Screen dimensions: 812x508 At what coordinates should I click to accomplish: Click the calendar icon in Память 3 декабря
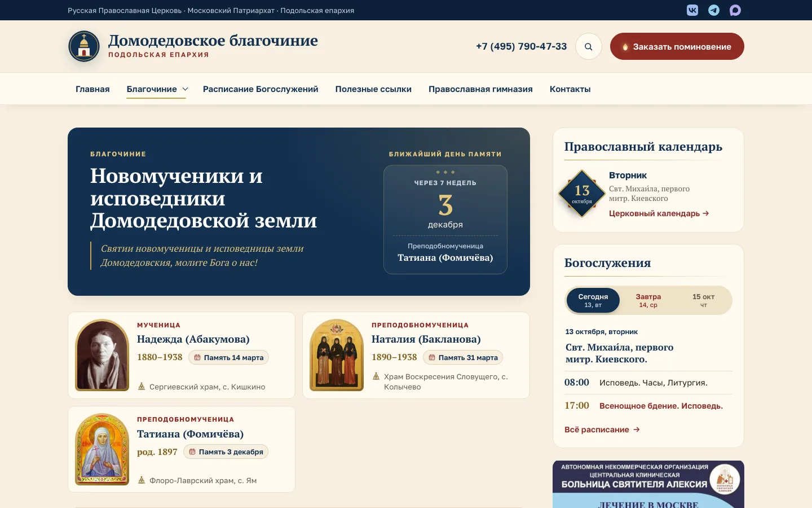tap(192, 452)
